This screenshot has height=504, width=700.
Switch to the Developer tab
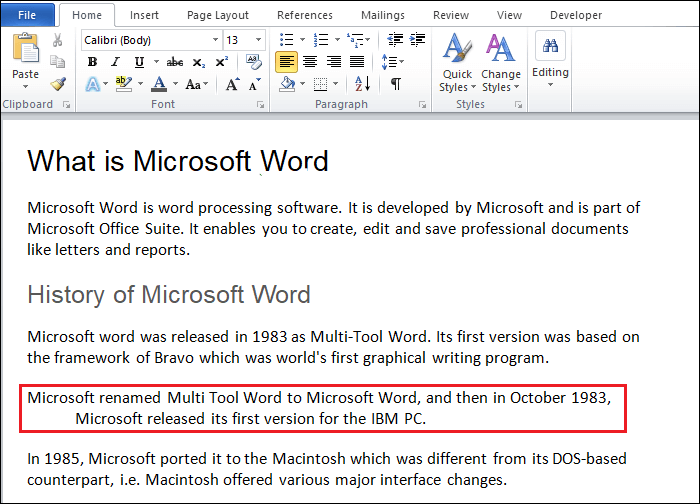[576, 15]
